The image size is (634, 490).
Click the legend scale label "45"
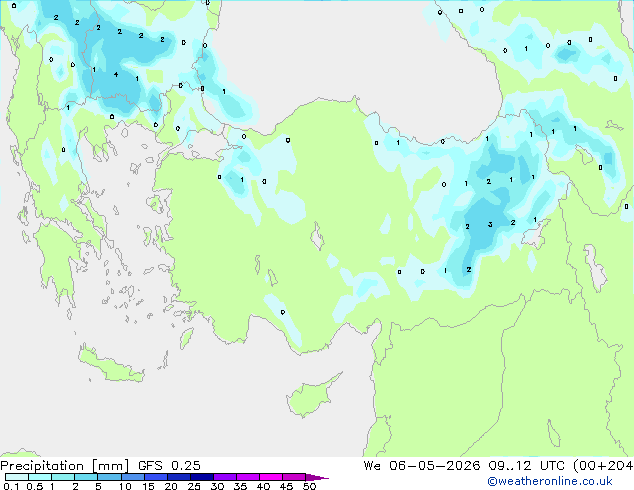286,486
